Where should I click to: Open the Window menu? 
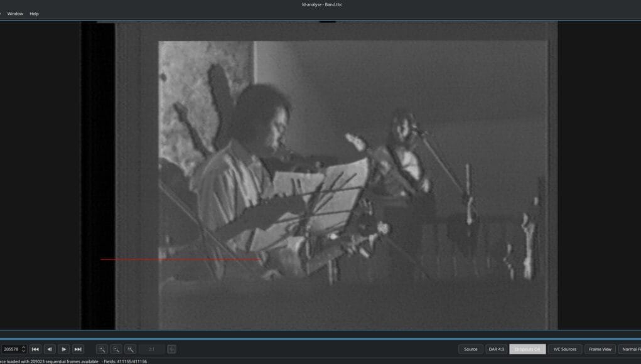click(x=15, y=13)
